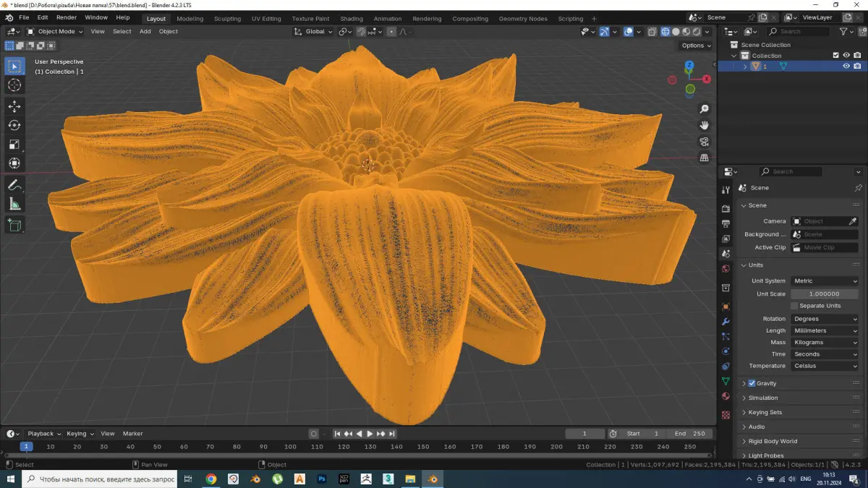The image size is (868, 488).
Task: Expand the Simulation panel
Action: click(763, 398)
